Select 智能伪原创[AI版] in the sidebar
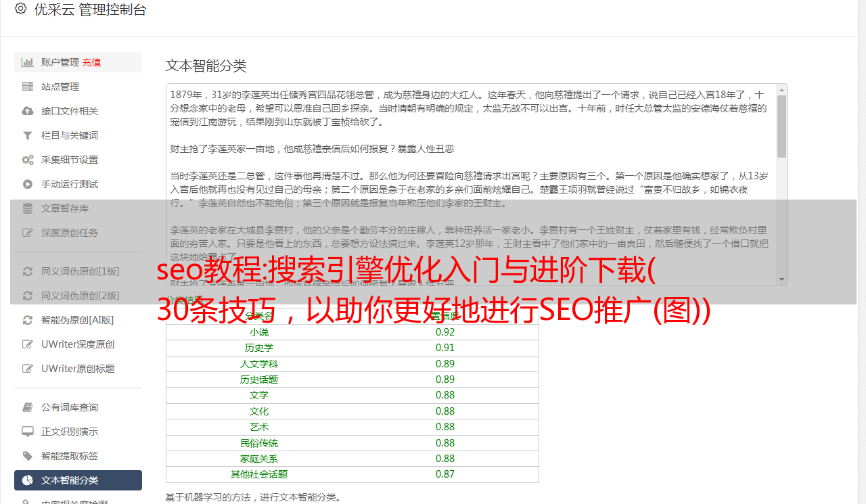866x504 pixels. coord(78,320)
